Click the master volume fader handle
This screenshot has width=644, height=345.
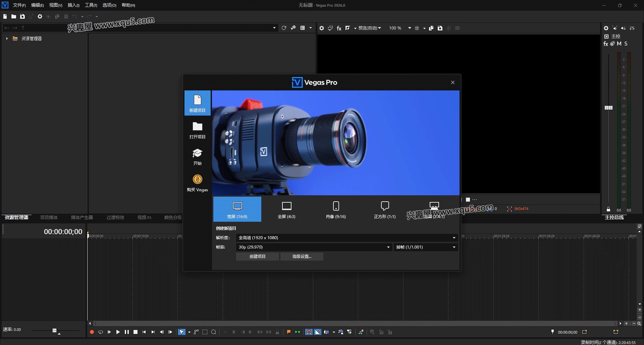(608, 108)
